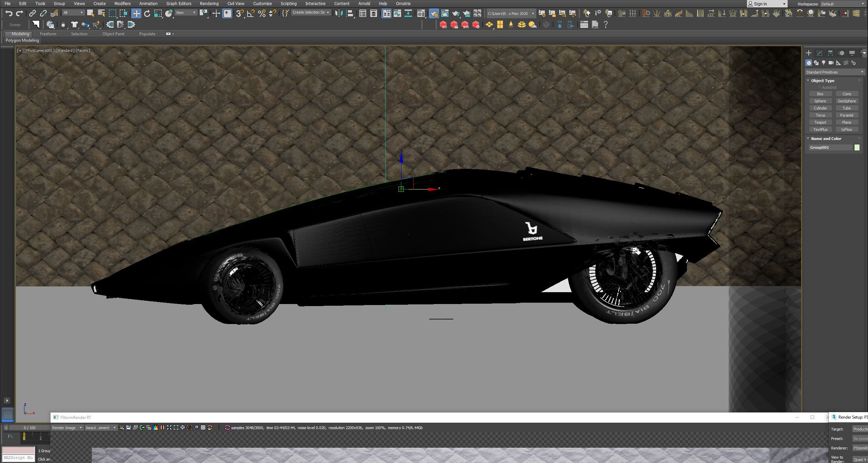Activate Select and Move tool

(x=136, y=13)
